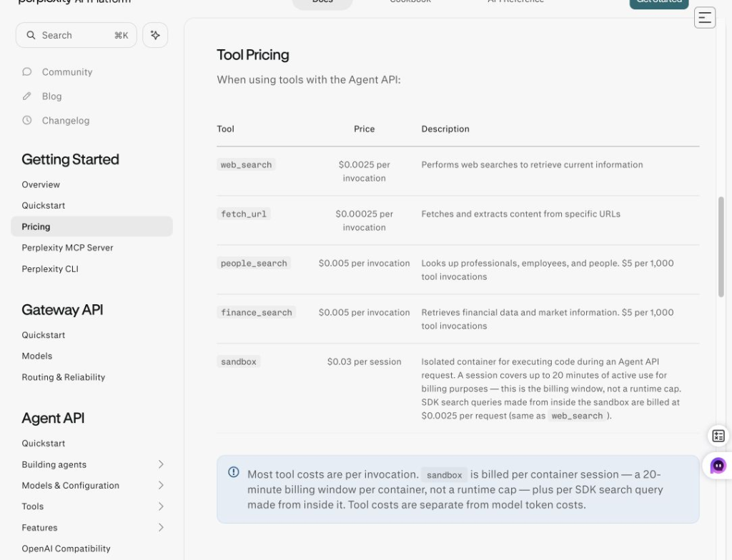
Task: Click the info icon in the callout
Action: 234,472
